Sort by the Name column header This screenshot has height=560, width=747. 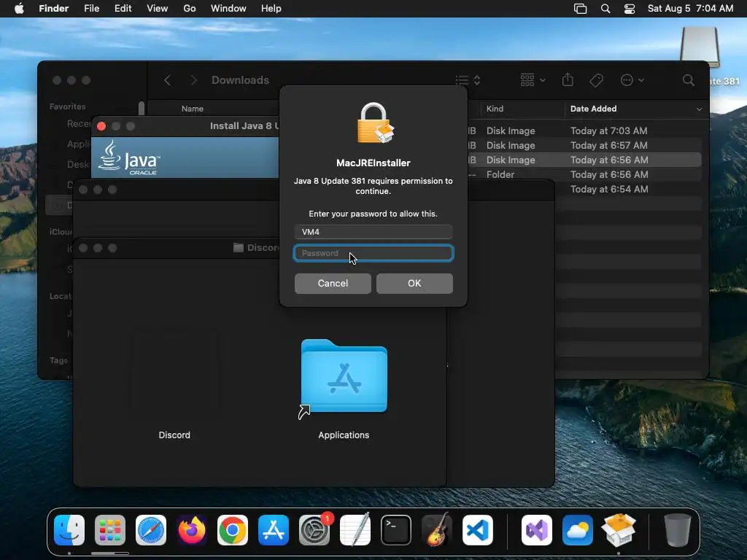click(x=193, y=109)
